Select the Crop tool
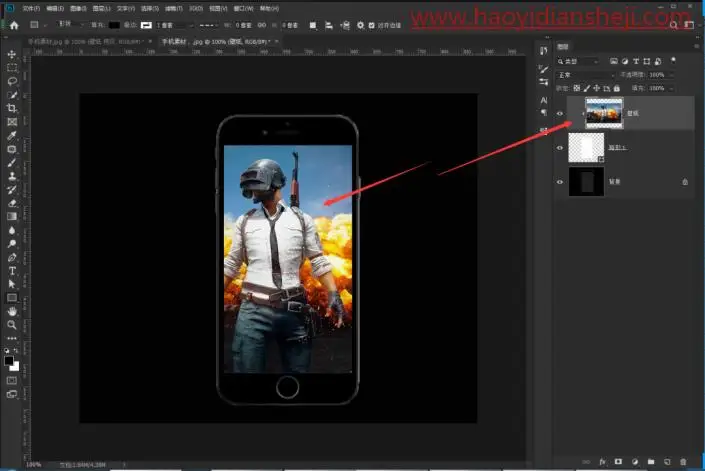The width and height of the screenshot is (705, 471). 12,108
